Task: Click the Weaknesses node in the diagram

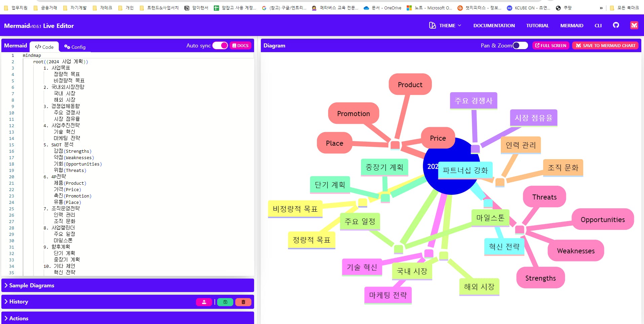Action: [x=576, y=251]
